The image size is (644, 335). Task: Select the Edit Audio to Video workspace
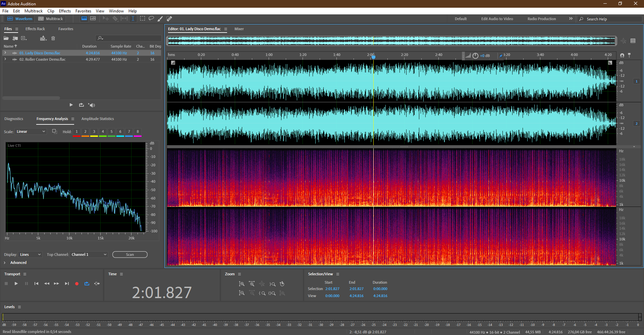click(497, 19)
